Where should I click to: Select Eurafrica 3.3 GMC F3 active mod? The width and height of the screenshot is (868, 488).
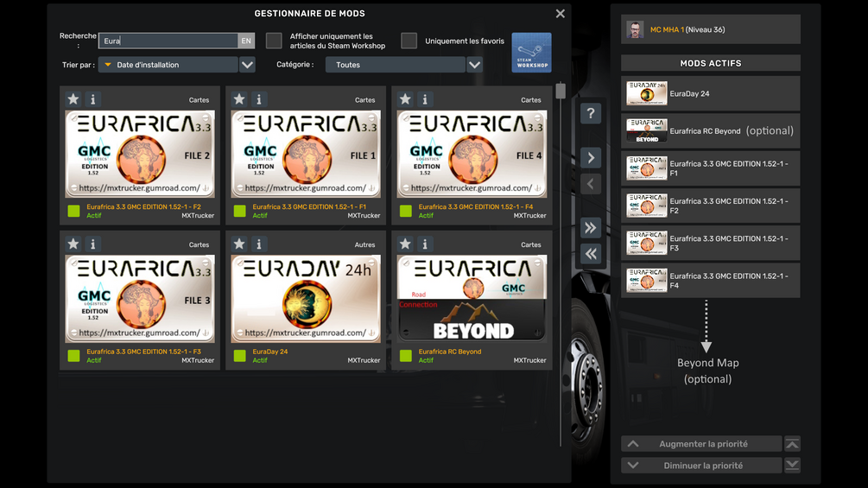tap(711, 243)
